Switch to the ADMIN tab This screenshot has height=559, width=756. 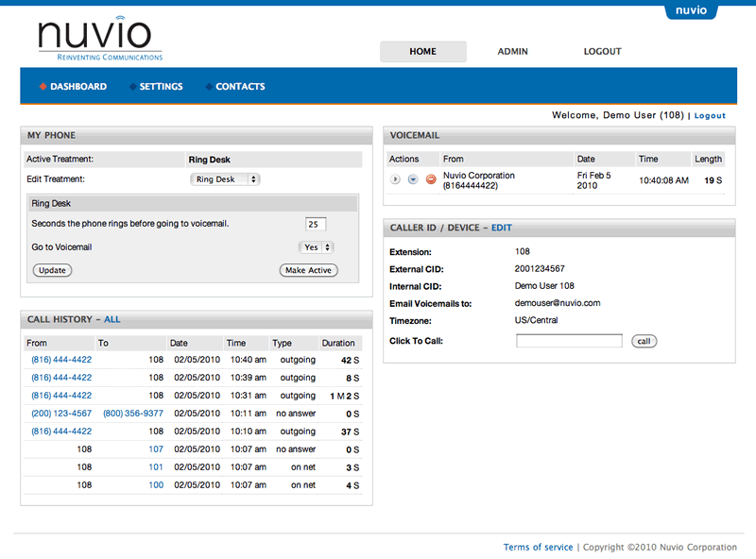(x=512, y=52)
